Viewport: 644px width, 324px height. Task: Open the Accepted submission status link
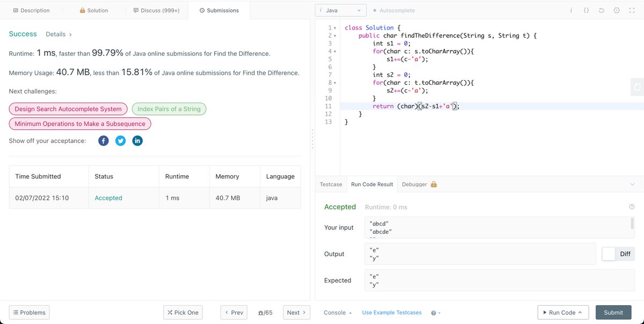(x=108, y=198)
